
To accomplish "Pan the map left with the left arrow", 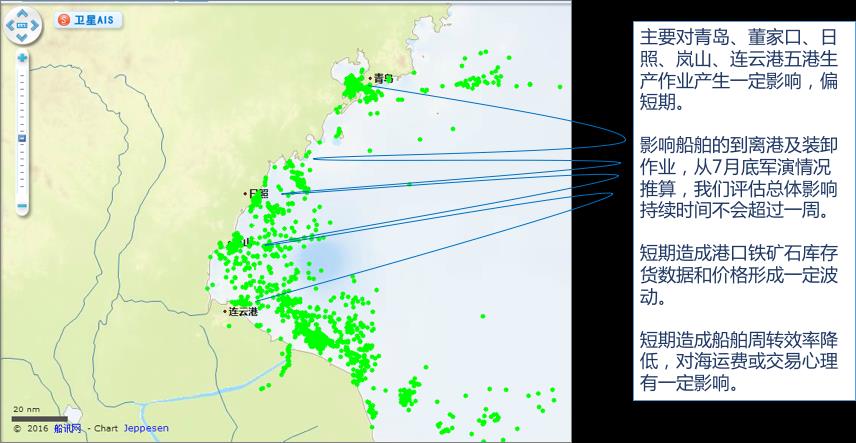I will coord(10,25).
